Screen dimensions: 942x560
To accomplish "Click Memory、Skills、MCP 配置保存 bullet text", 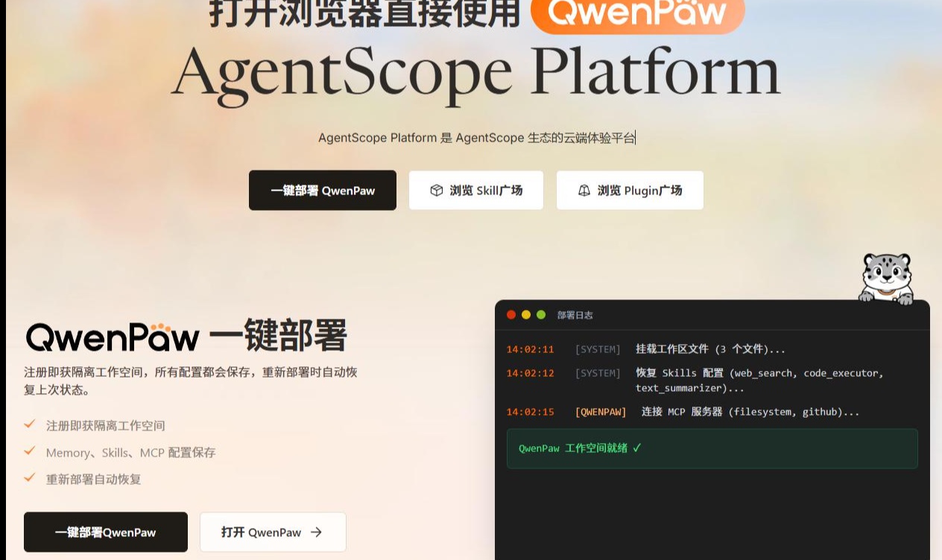I will [130, 453].
